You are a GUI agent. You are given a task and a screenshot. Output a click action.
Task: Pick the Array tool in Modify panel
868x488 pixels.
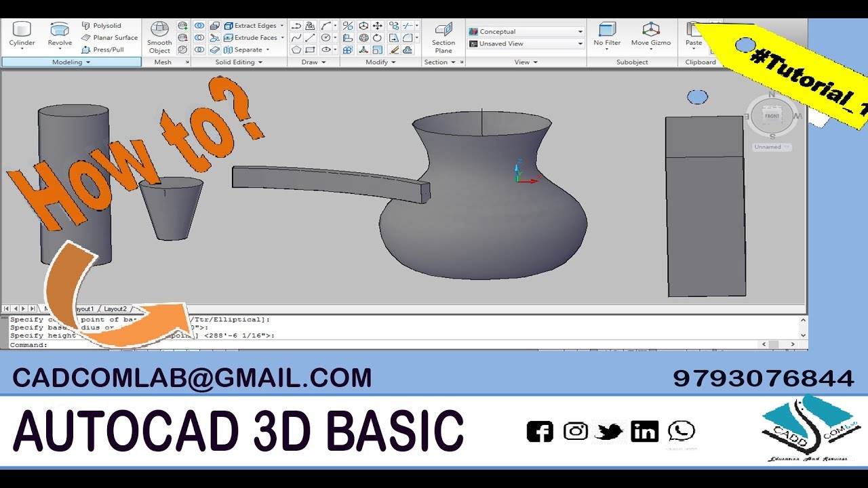(348, 49)
